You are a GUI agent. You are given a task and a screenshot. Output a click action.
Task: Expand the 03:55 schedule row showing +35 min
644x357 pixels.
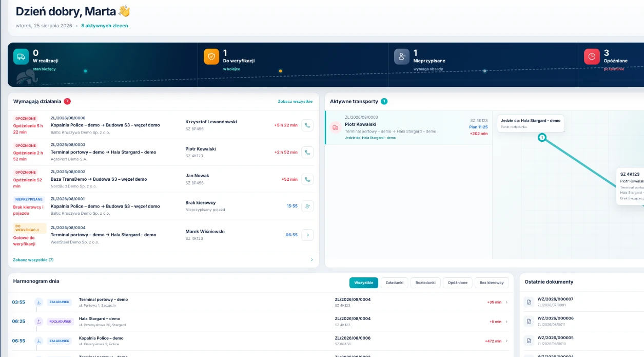(506, 302)
